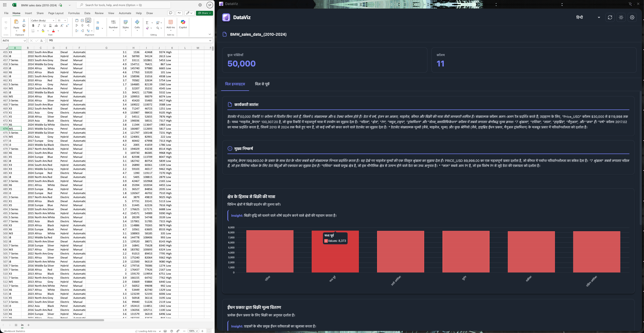Open the हिन्दी language dropdown
This screenshot has width=644, height=333.
[588, 17]
